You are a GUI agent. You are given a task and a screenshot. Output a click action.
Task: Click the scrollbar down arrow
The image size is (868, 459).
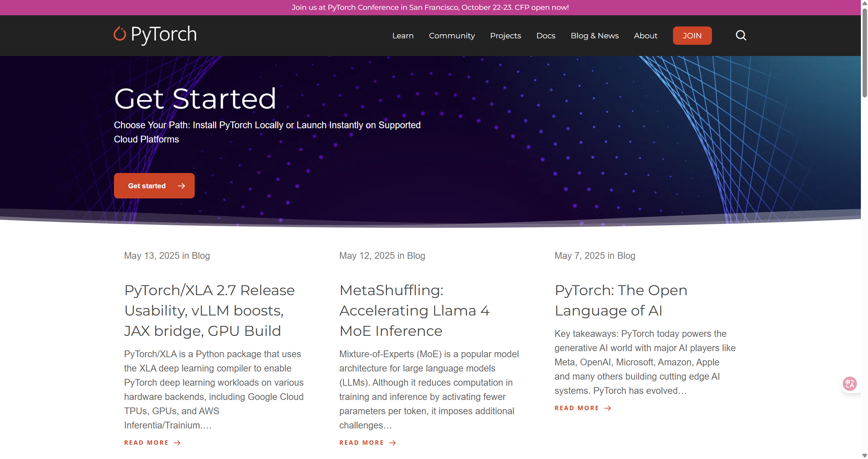[x=864, y=456]
